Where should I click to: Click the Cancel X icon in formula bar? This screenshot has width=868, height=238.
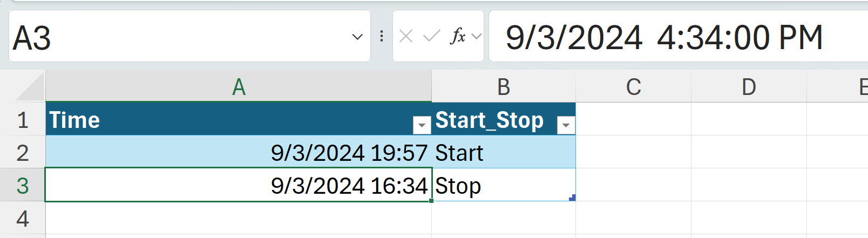(406, 37)
